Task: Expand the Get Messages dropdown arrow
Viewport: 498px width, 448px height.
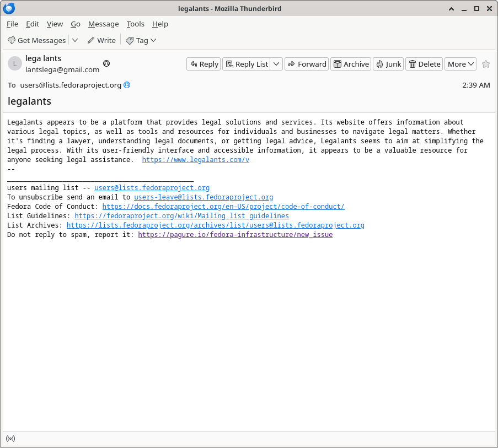Action: pos(75,40)
